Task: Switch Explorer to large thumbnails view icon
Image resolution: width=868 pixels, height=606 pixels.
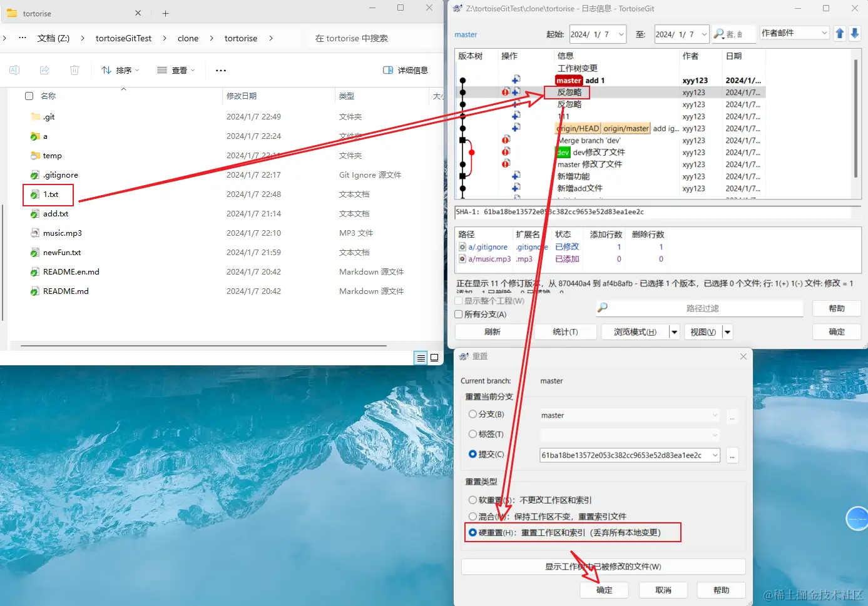Action: 434,358
